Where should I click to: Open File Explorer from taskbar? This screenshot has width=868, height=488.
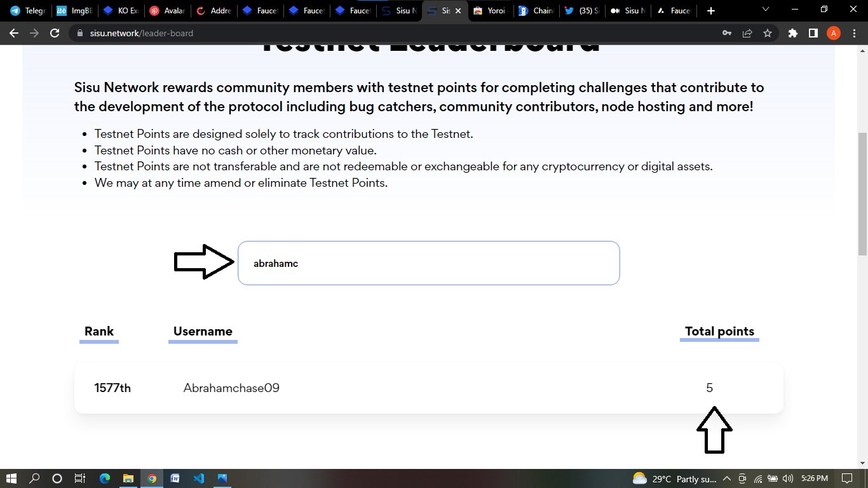click(x=128, y=478)
